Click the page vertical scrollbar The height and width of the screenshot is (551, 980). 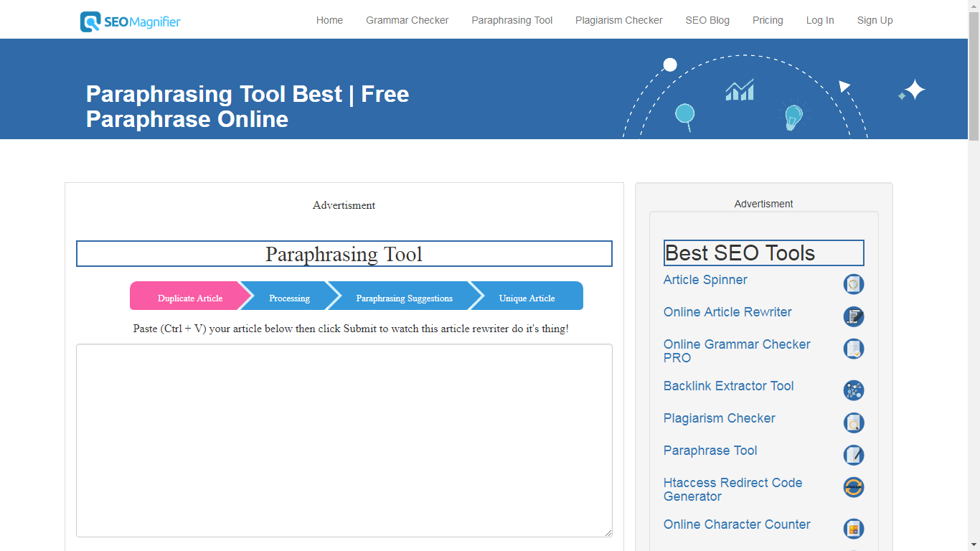click(974, 75)
